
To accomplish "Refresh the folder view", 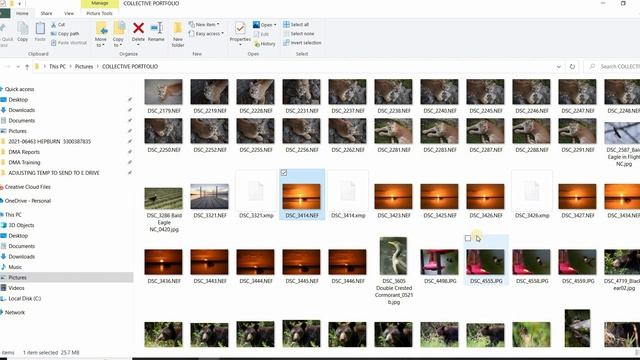I will tap(572, 67).
